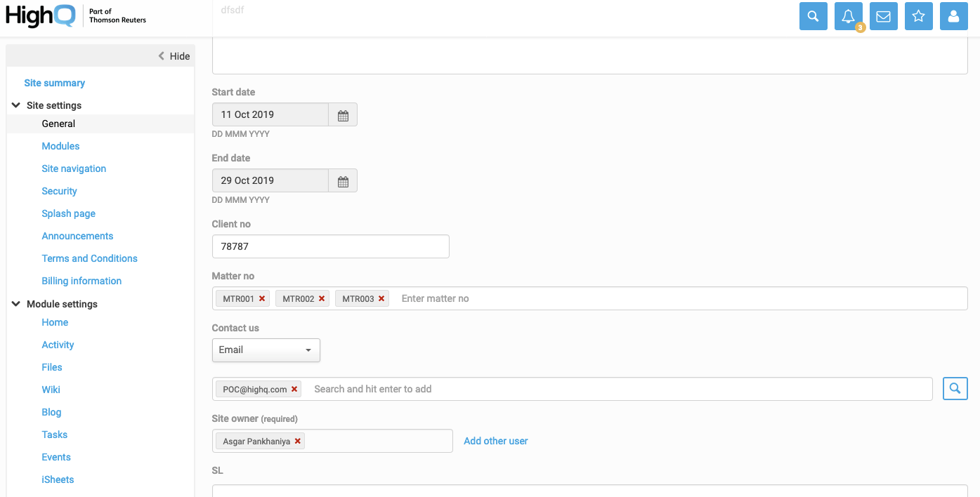Open the favourites star icon
The image size is (980, 497).
coord(918,16)
